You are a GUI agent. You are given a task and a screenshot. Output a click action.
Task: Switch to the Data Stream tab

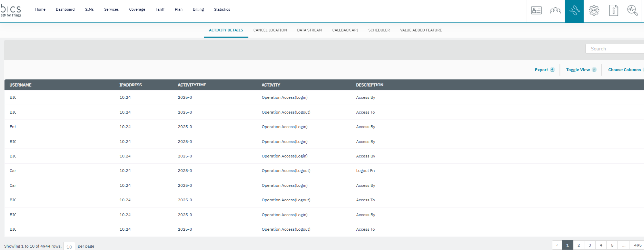click(x=309, y=30)
